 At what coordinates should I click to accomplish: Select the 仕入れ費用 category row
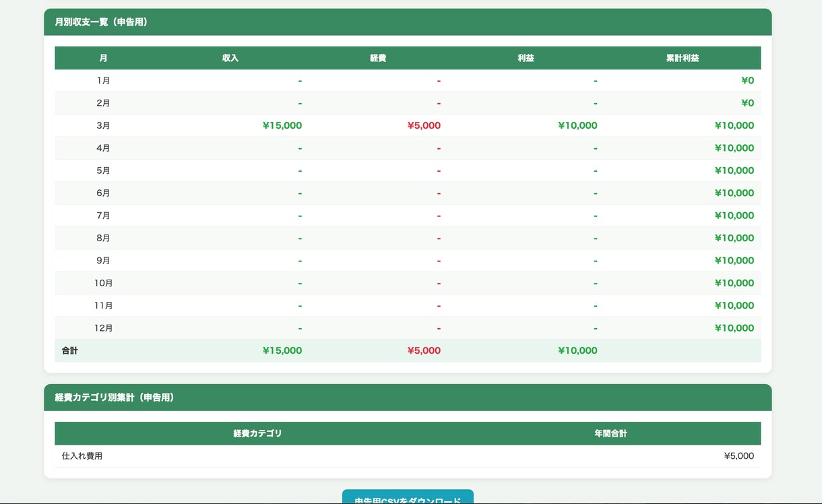[x=408, y=456]
